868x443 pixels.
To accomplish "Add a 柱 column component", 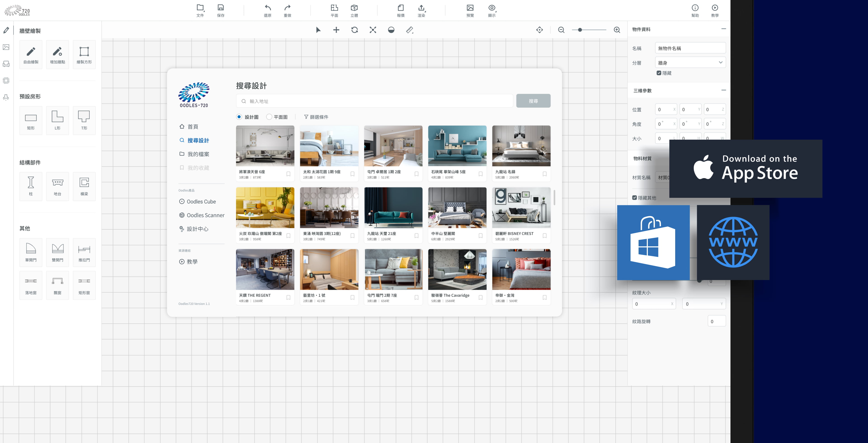I will click(x=31, y=187).
